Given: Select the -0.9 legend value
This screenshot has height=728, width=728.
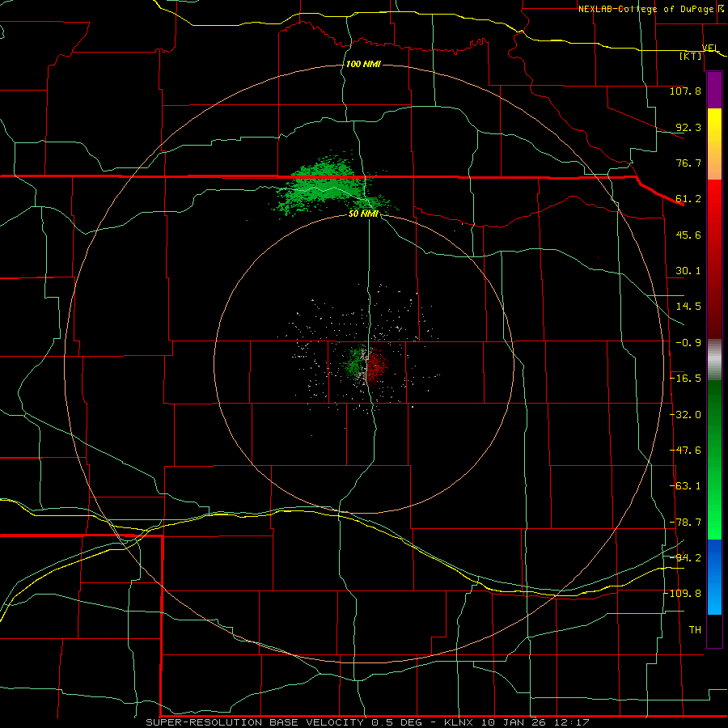Looking at the screenshot, I should (x=688, y=343).
